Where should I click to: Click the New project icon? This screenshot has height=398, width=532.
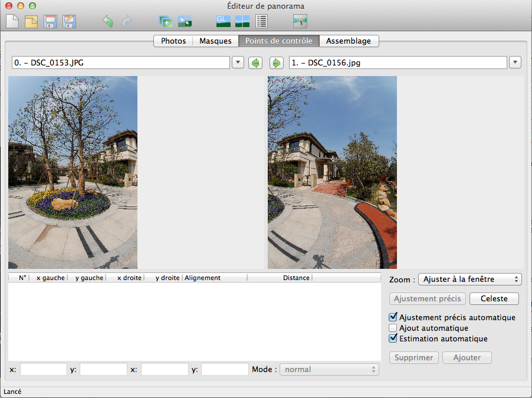12,22
